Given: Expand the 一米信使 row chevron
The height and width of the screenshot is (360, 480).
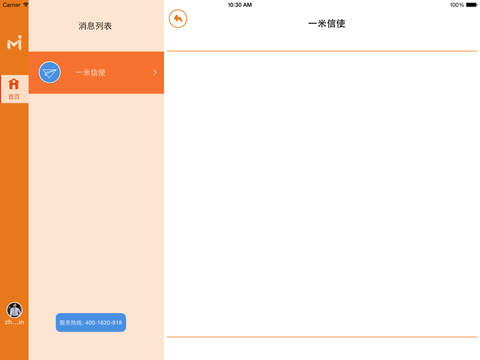Looking at the screenshot, I should (x=155, y=72).
